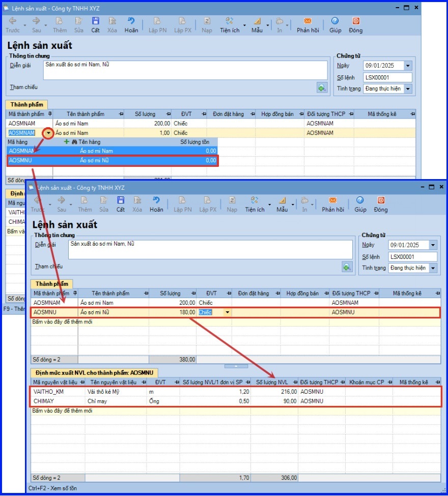The image size is (448, 496).
Task: Click the Mẫu template icon in upper window
Action: (257, 21)
